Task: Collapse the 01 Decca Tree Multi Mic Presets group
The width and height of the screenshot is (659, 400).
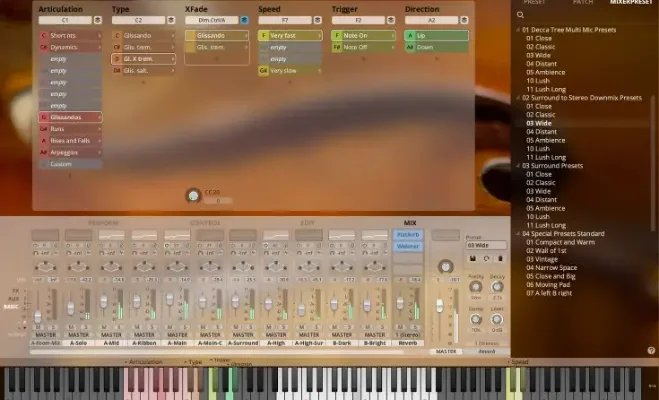Action: click(517, 30)
